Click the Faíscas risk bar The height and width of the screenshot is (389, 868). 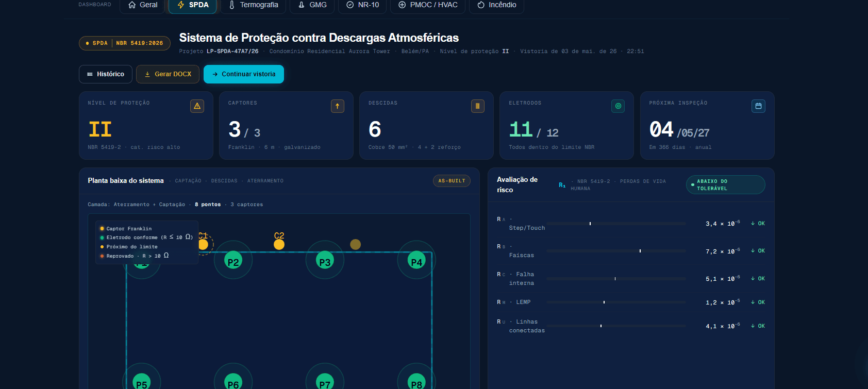(616, 251)
